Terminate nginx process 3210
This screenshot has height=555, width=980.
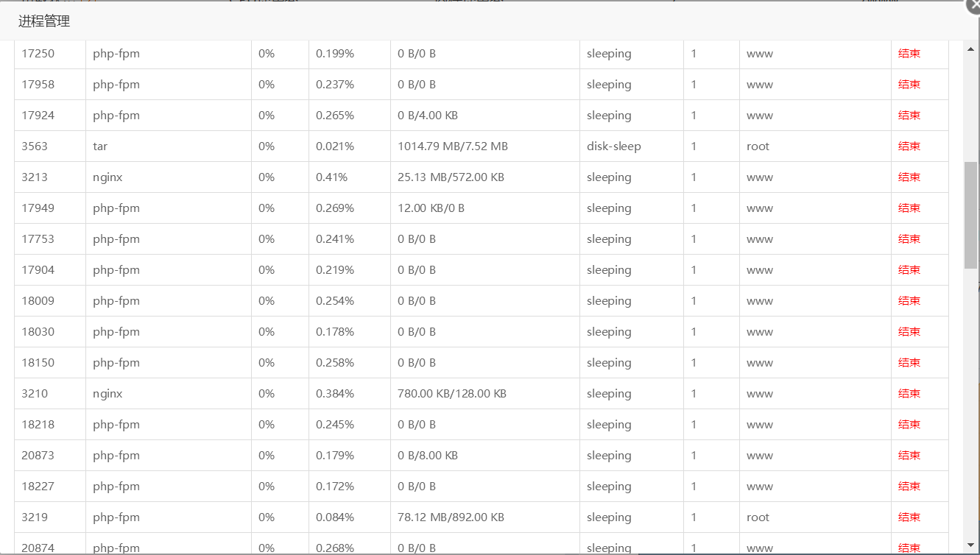[909, 394]
